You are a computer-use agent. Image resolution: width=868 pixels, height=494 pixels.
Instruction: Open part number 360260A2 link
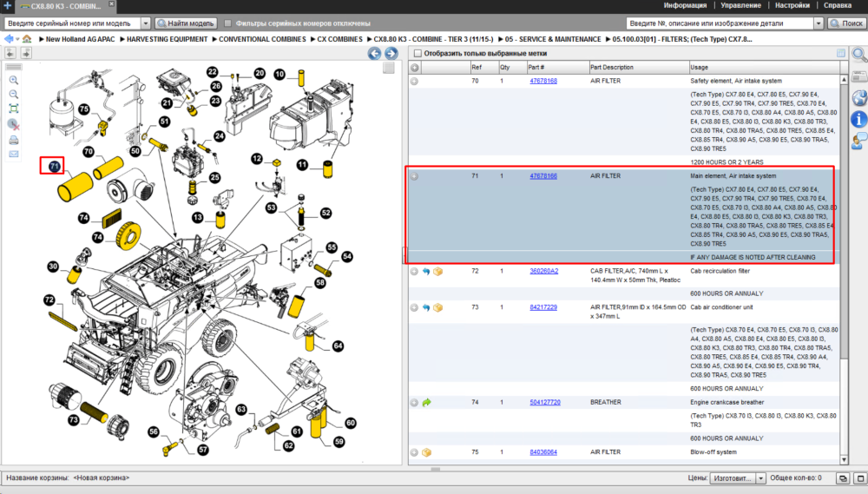tap(543, 272)
